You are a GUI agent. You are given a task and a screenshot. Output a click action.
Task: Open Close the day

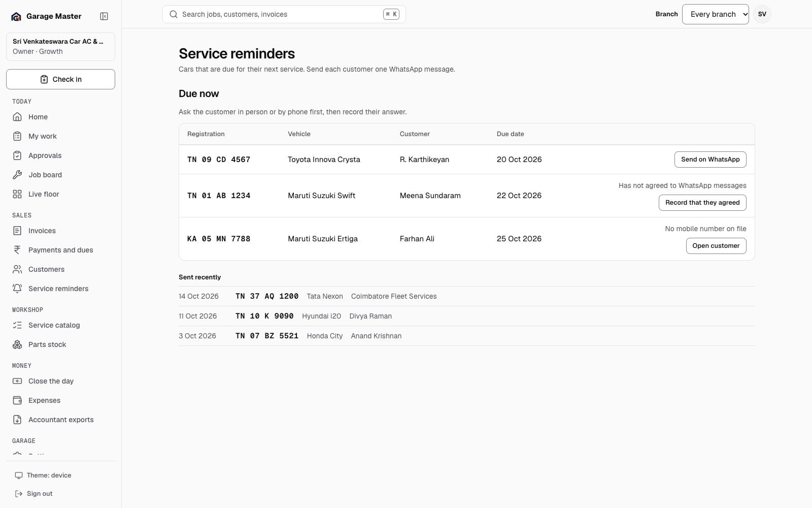(x=60, y=381)
